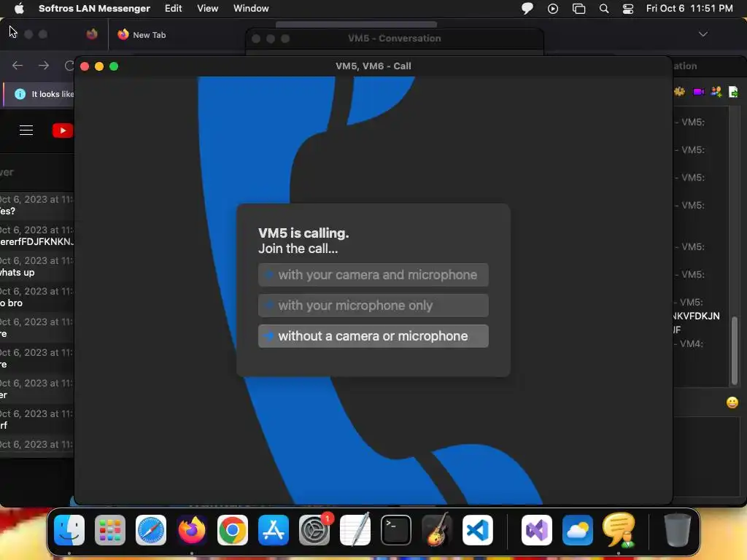747x560 pixels.
Task: Join call without a camera or microphone
Action: coord(373,336)
